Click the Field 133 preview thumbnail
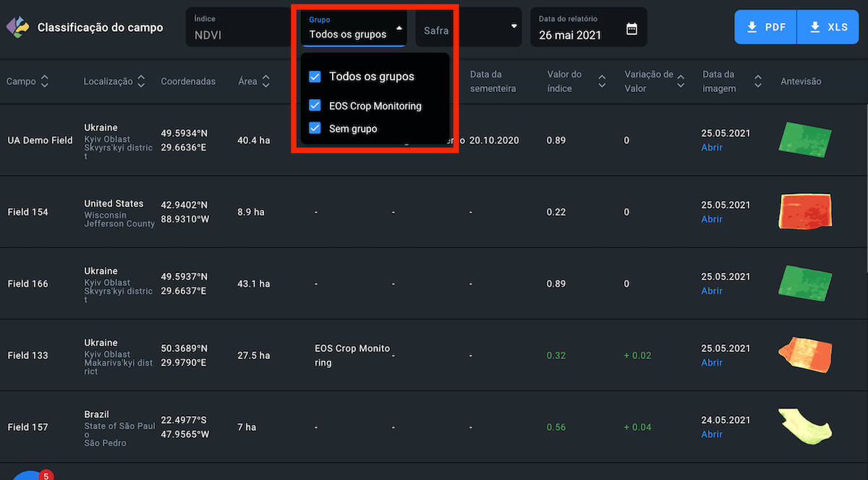Viewport: 868px width, 480px height. click(805, 355)
